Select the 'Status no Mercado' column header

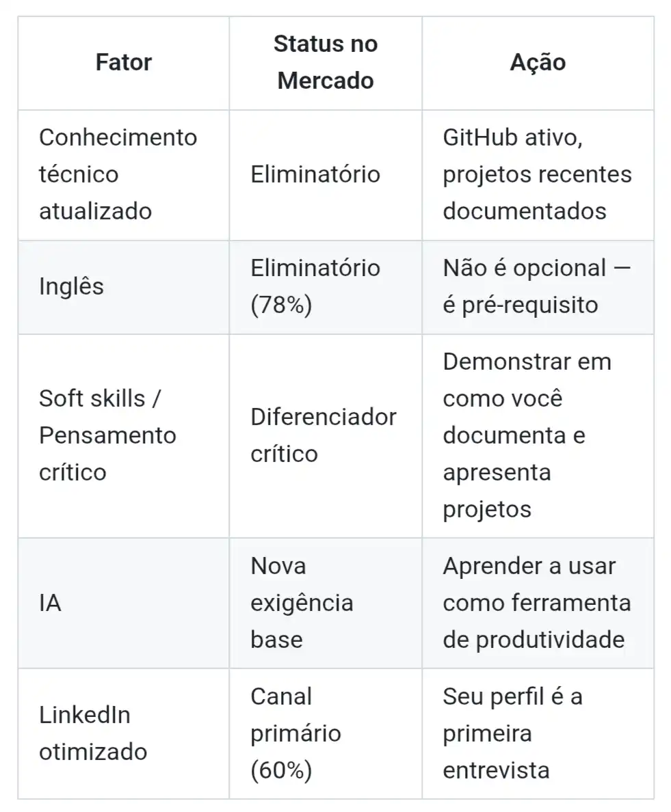coord(326,63)
